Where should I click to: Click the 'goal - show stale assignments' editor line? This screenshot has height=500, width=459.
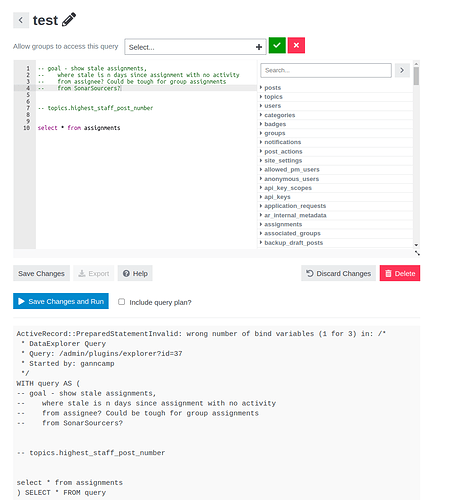(x=92, y=68)
